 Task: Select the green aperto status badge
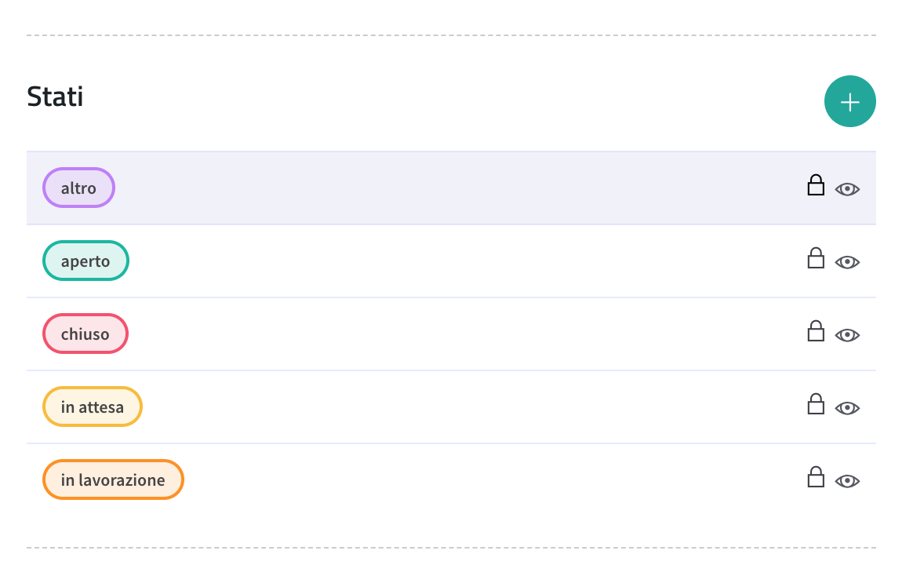click(x=85, y=261)
